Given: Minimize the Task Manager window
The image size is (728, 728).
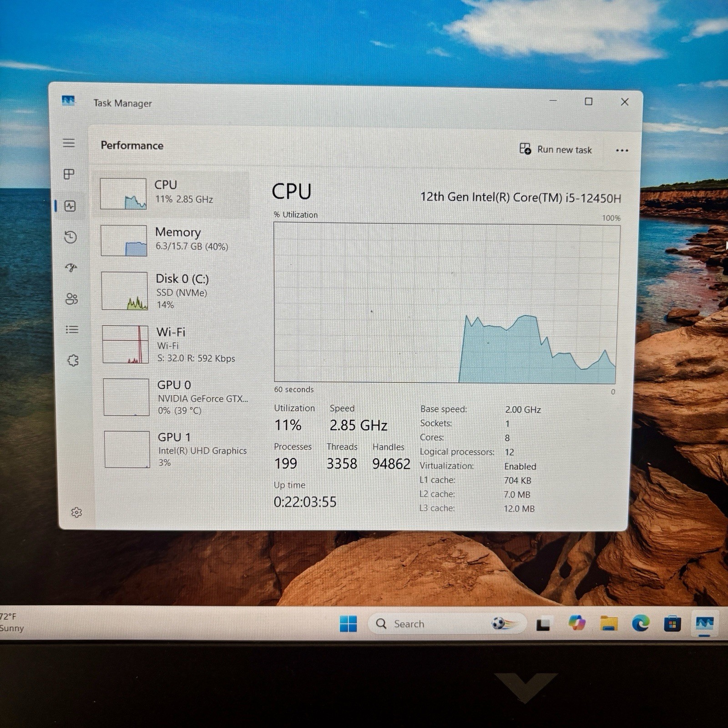Looking at the screenshot, I should click(553, 101).
